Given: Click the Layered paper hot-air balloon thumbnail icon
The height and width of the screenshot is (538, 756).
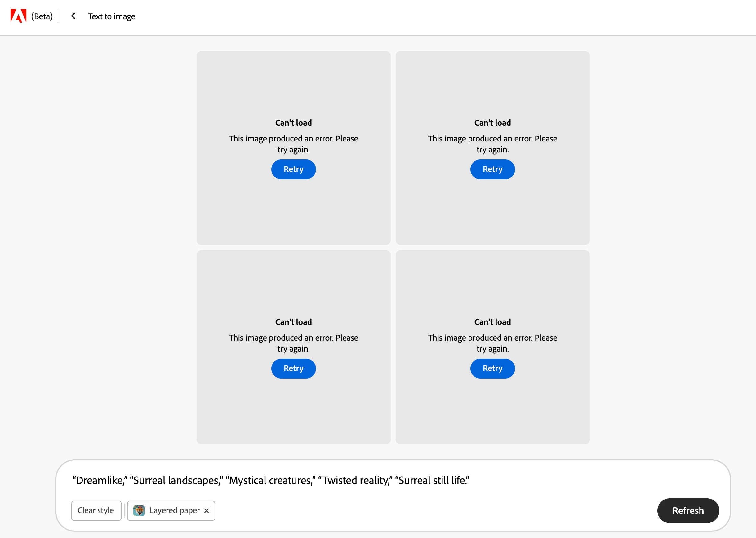Looking at the screenshot, I should click(139, 510).
